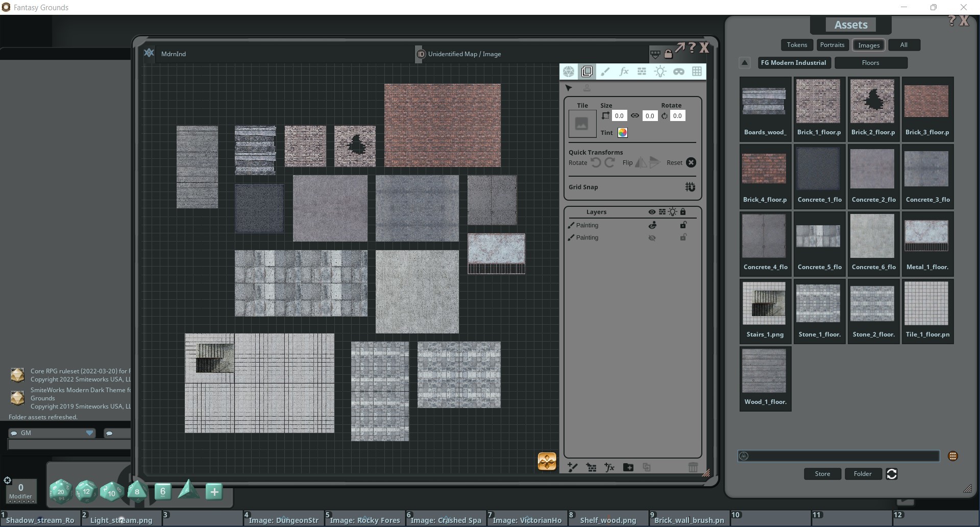Toggle the Grid Snap setting
980x527 pixels.
690,187
